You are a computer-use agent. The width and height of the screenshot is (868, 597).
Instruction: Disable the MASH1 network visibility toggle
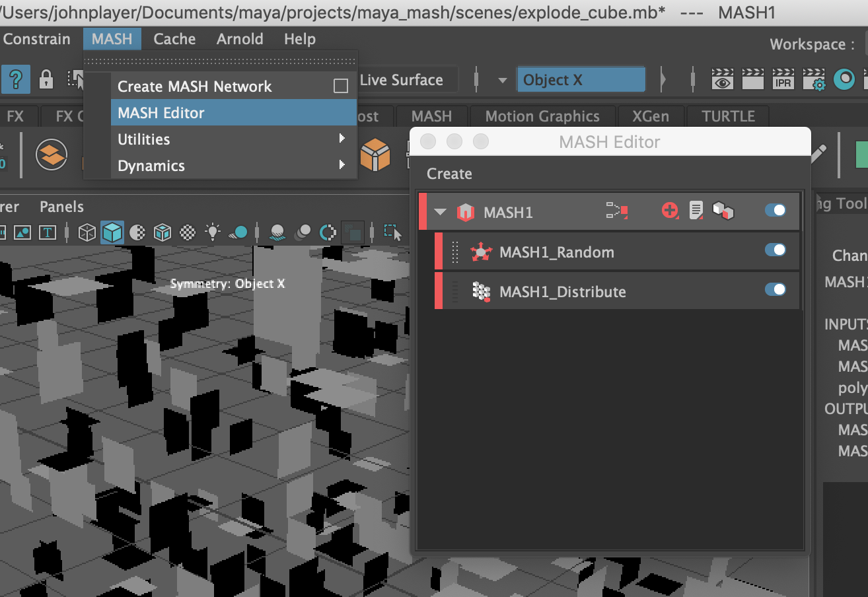[776, 211]
